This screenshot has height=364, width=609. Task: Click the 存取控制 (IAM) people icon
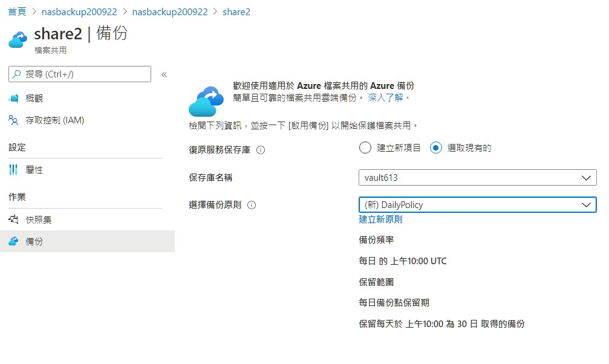[13, 120]
